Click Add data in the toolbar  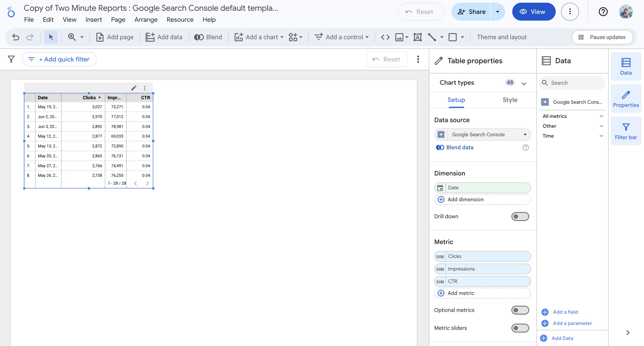[164, 37]
